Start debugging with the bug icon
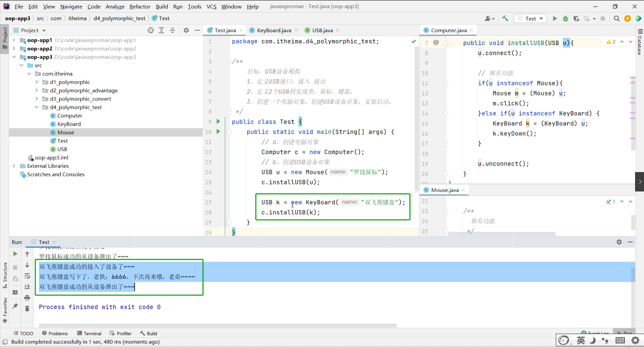 pyautogui.click(x=566, y=19)
